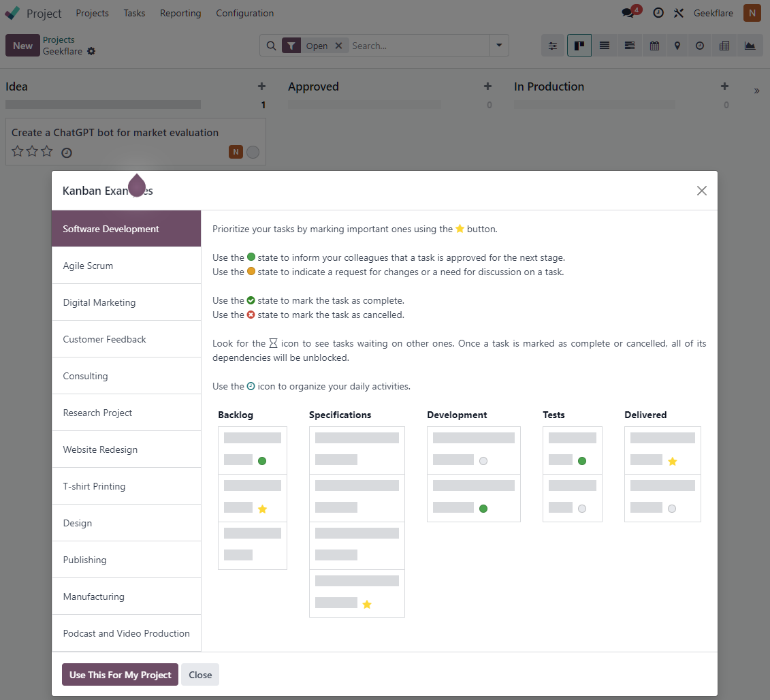Switch to Activity view
770x700 pixels.
pos(700,46)
